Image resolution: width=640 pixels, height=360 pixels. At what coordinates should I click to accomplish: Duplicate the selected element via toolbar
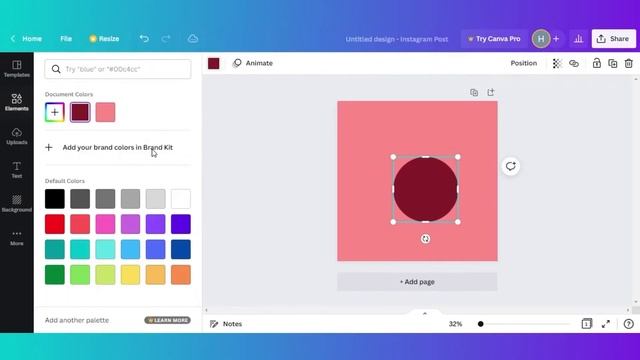pyautogui.click(x=613, y=63)
